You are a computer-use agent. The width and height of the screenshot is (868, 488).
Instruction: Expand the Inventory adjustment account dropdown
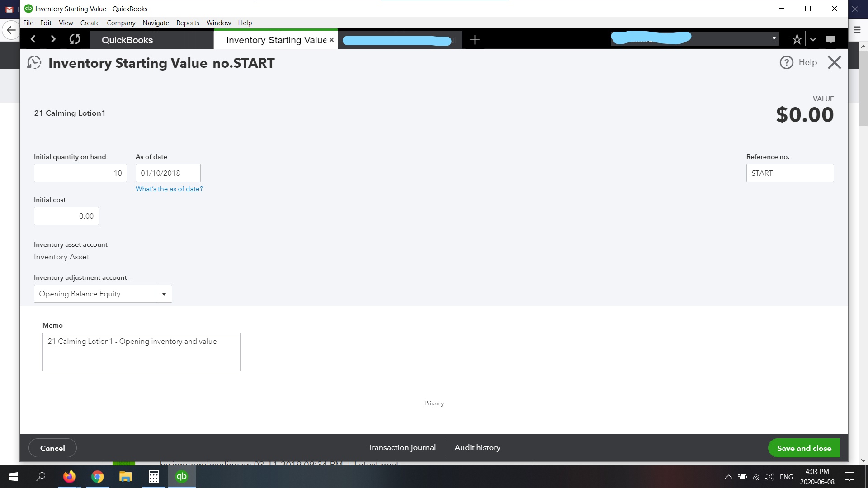tap(164, 294)
